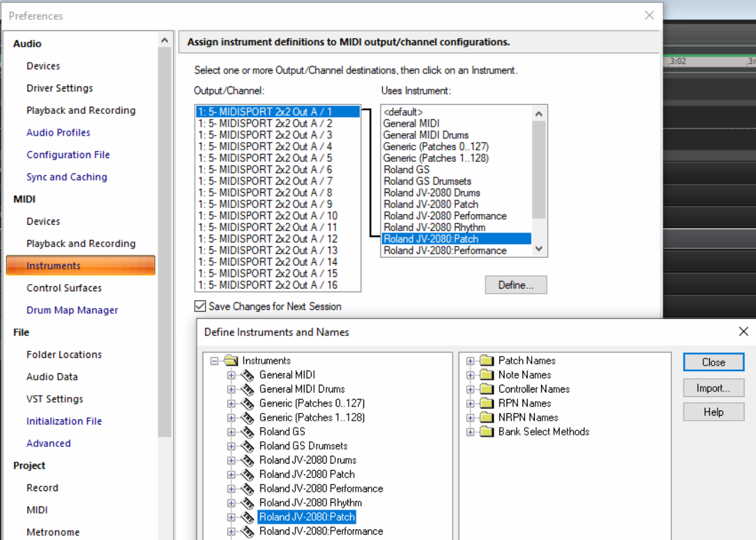Click the Import... button
The height and width of the screenshot is (540, 756).
click(x=714, y=388)
